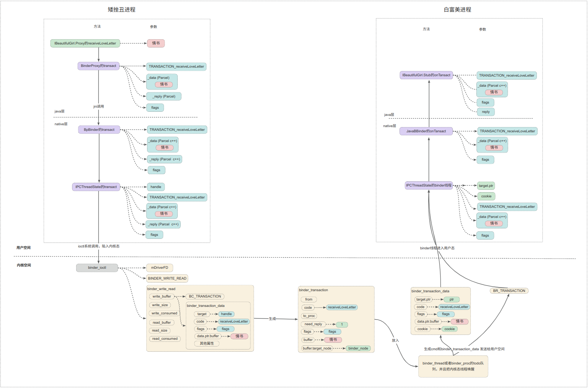
Task: Click the binder_write_read group title
Action: coord(161,289)
